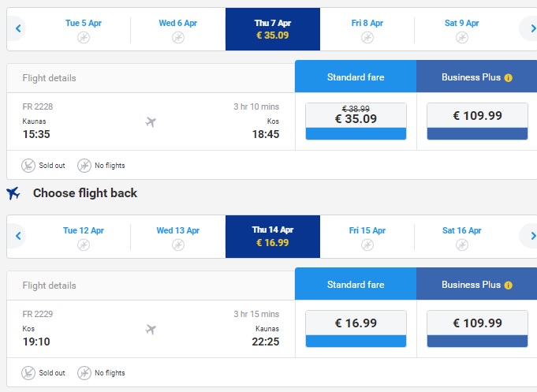
Task: Choose the € 35.09 standard fare
Action: pos(356,121)
